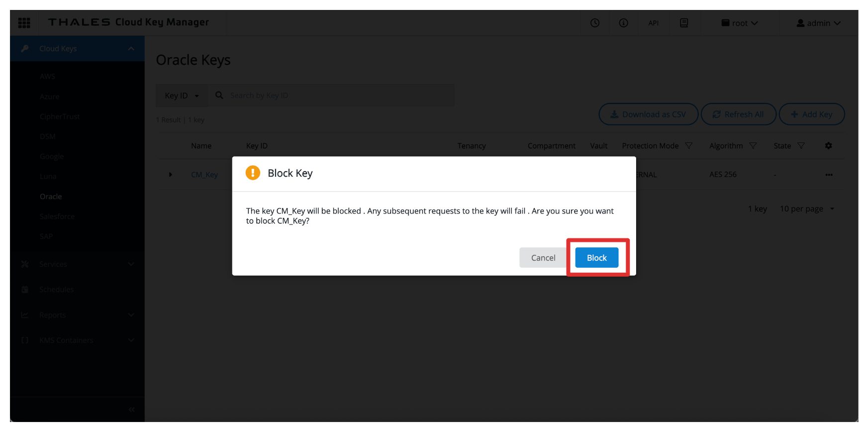Open the API playground icon
This screenshot has height=432, width=868.
pyautogui.click(x=653, y=23)
